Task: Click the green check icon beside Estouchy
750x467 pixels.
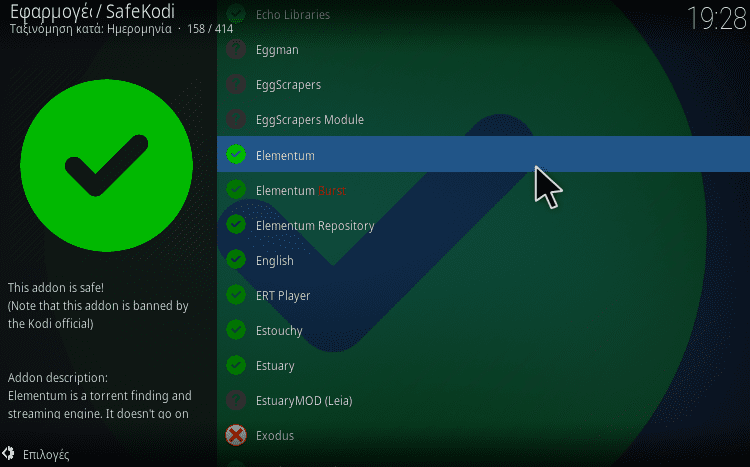Action: (236, 330)
